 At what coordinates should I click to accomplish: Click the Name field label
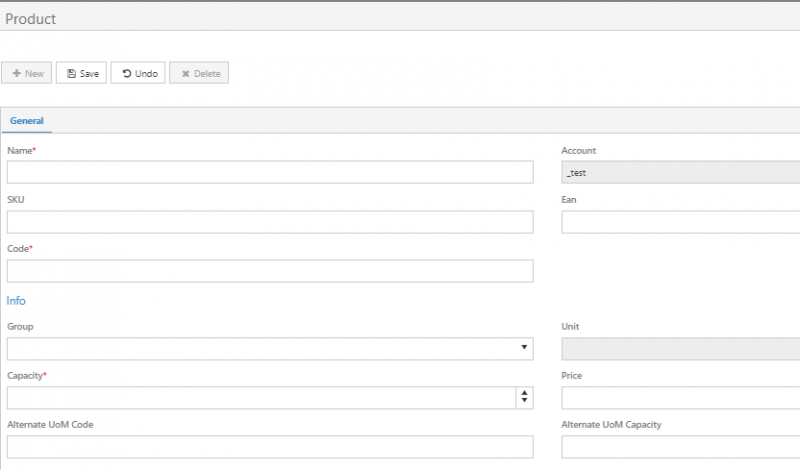tap(21, 151)
